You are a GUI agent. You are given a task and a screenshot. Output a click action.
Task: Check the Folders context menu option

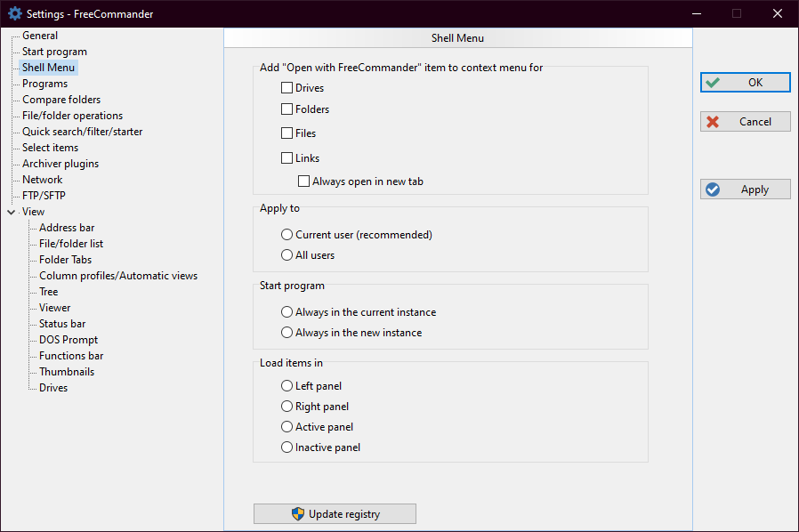point(287,109)
